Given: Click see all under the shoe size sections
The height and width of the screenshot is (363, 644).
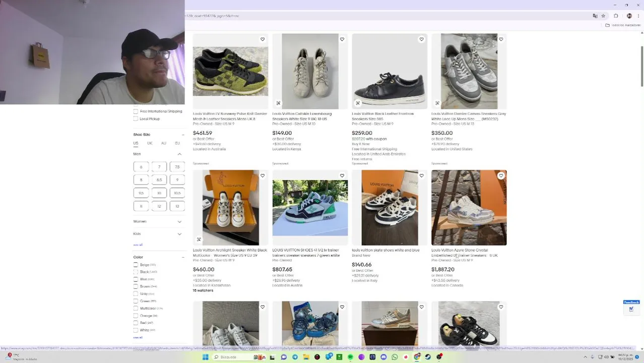Looking at the screenshot, I should [138, 245].
